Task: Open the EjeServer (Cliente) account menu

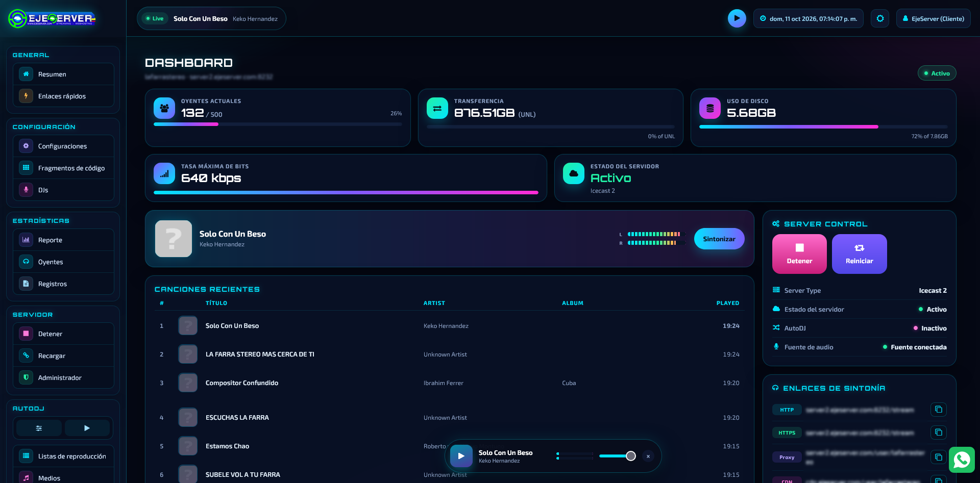Action: pyautogui.click(x=933, y=18)
